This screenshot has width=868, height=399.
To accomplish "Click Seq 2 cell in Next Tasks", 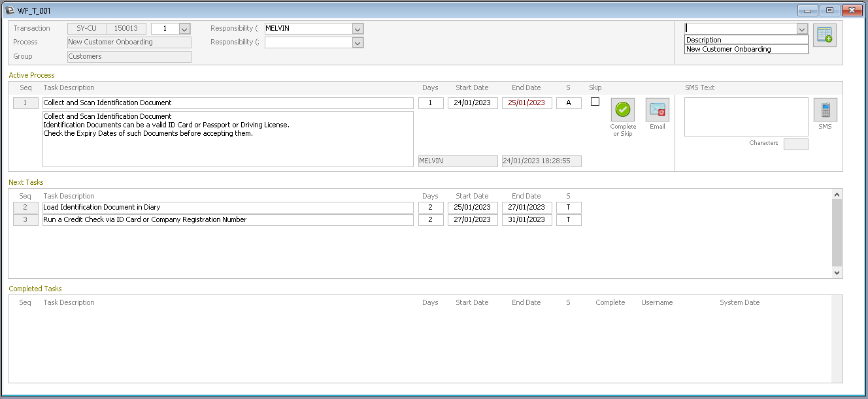I will pyautogui.click(x=25, y=208).
